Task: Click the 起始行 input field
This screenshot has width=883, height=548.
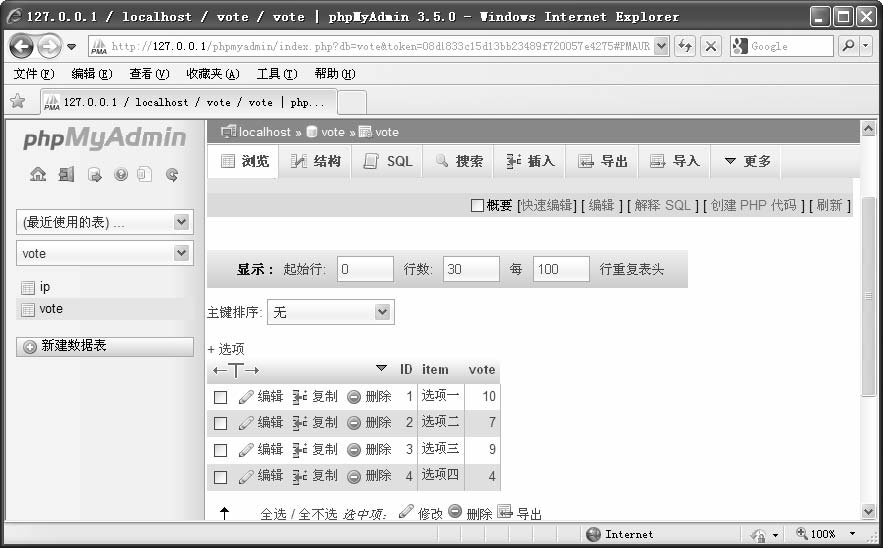Action: point(365,269)
